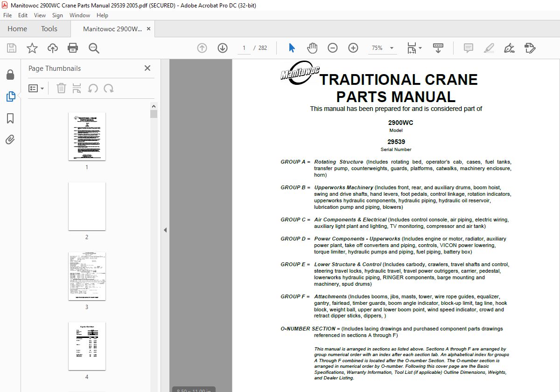
Task: Click the insert page break icon
Action: [77, 88]
